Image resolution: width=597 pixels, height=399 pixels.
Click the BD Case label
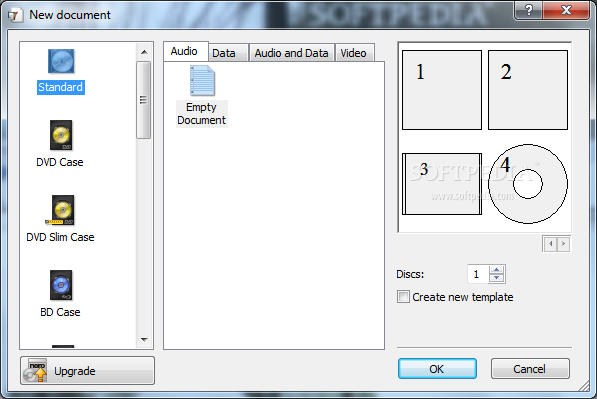tap(60, 312)
